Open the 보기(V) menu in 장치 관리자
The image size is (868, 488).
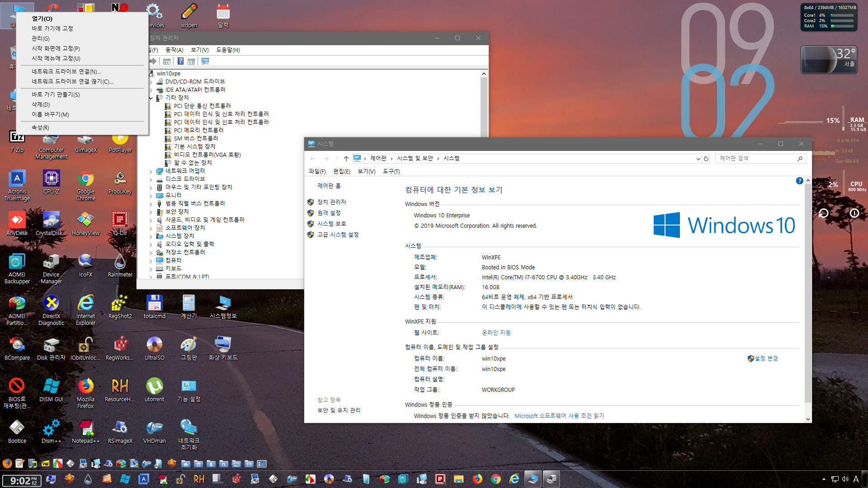(x=199, y=50)
